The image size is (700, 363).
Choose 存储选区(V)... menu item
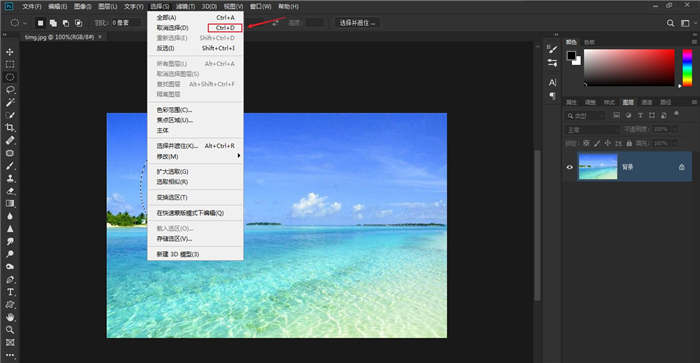tap(196, 239)
